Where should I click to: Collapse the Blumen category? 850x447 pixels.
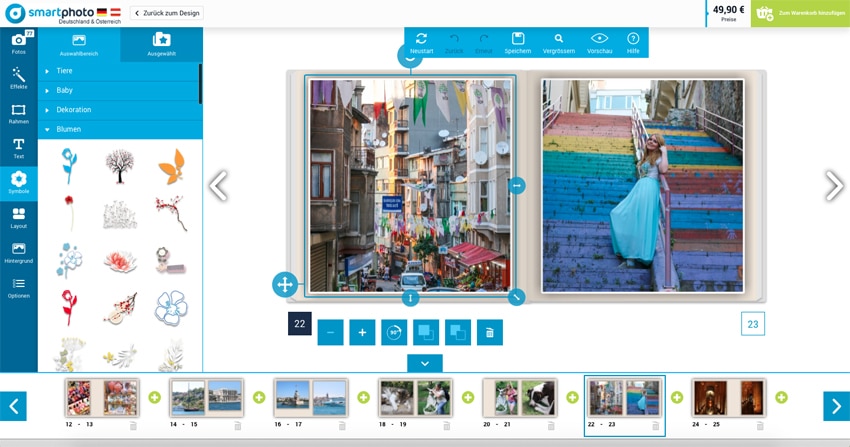click(119, 129)
